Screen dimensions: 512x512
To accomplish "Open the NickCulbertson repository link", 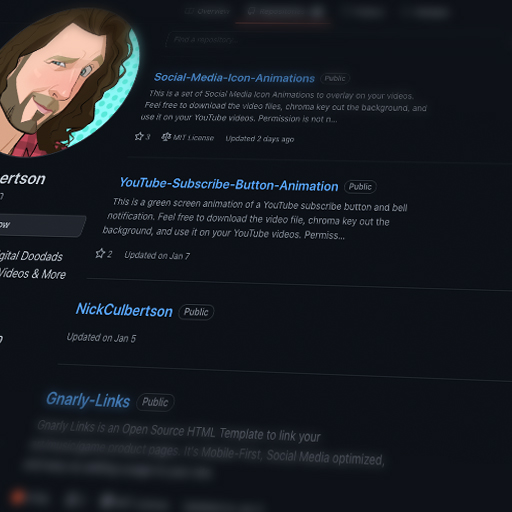I will (x=124, y=310).
